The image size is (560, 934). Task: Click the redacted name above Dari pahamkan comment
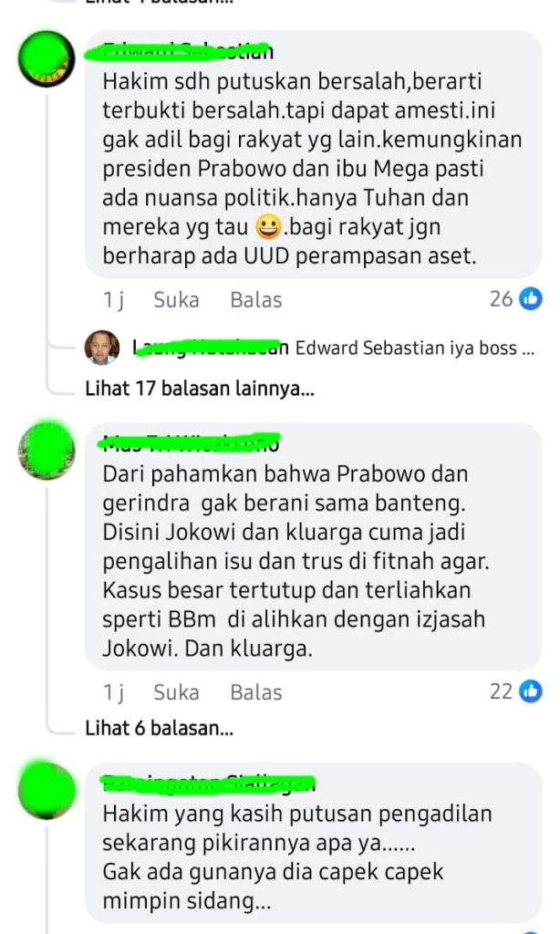coord(191,442)
